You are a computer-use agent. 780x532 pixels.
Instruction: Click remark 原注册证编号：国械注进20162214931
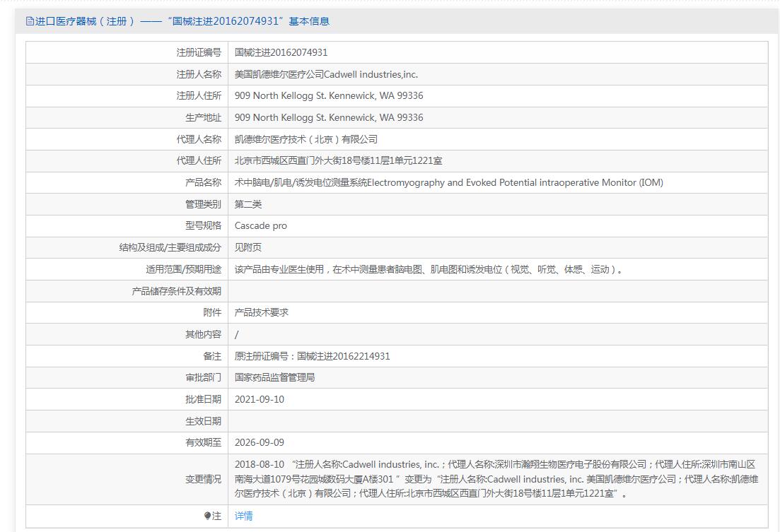[x=313, y=356]
